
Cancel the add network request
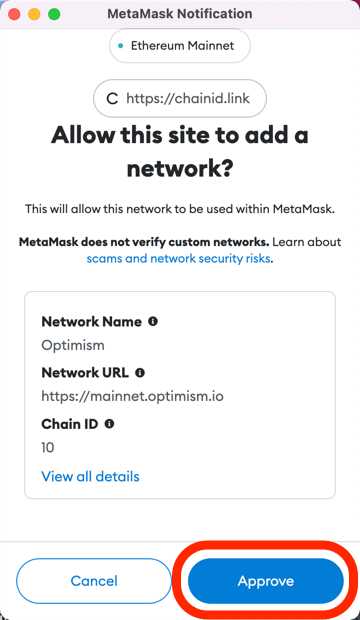(x=94, y=581)
